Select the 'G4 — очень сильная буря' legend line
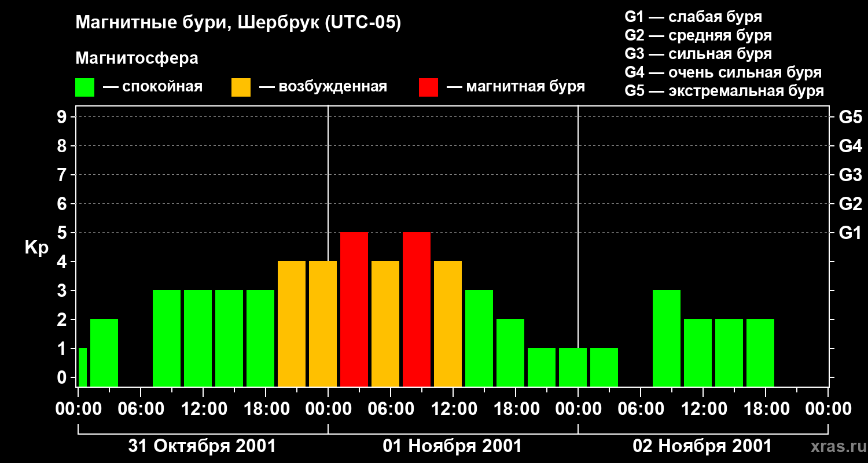 pos(723,72)
